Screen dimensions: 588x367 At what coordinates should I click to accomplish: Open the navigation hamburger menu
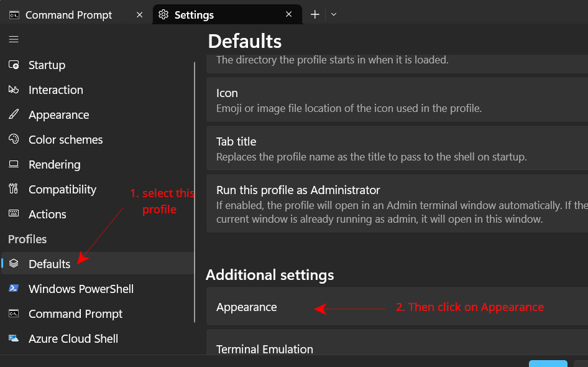pyautogui.click(x=13, y=39)
